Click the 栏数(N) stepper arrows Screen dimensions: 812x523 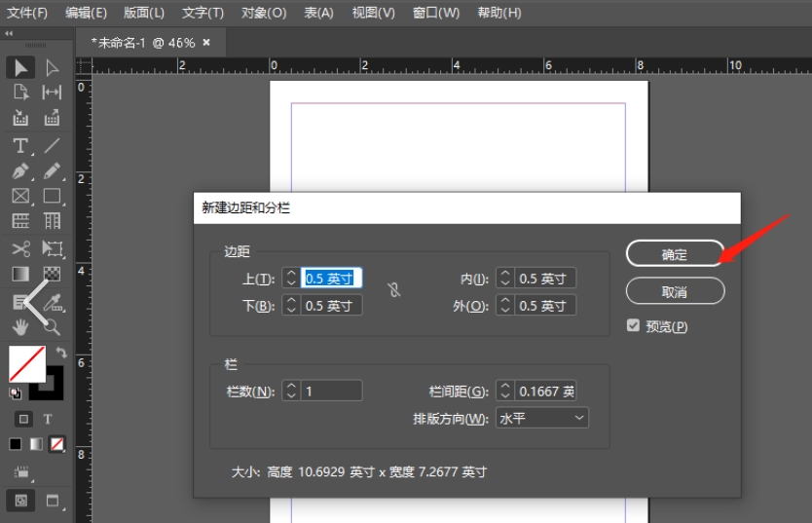[291, 391]
